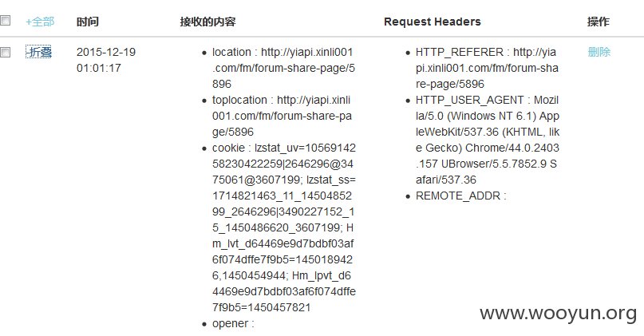Select the 时间 column header
Image resolution: width=644 pixels, height=336 pixels.
88,22
